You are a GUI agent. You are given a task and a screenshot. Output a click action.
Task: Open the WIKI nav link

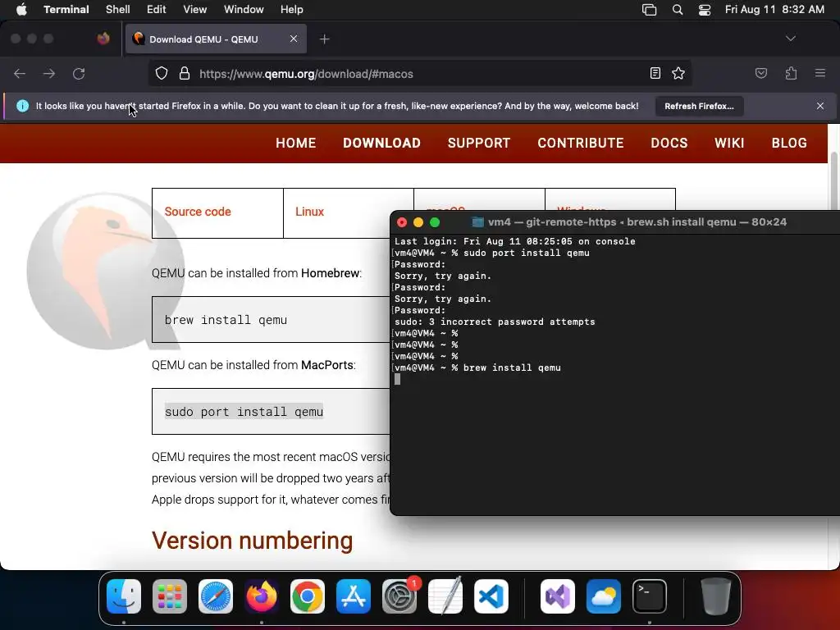coord(729,143)
